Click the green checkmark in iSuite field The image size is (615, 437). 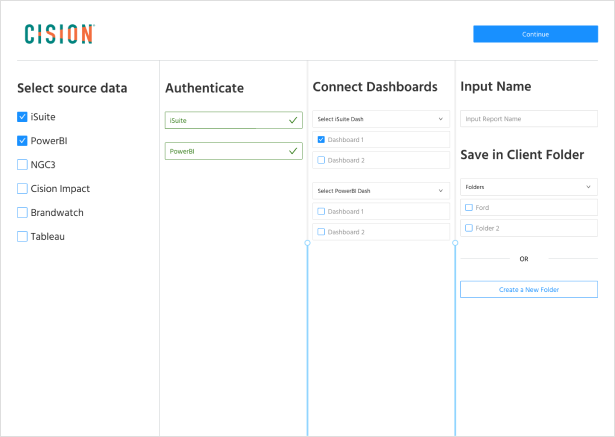point(293,120)
